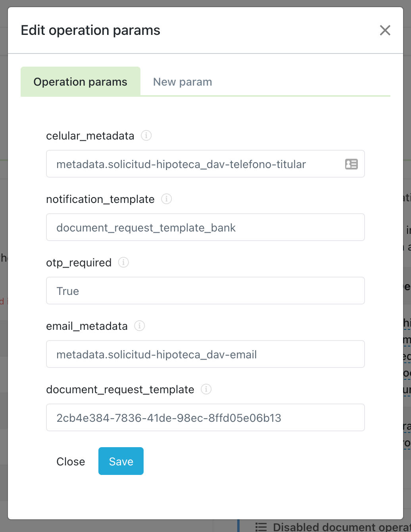Open the New param tab
This screenshot has width=411, height=532.
click(x=182, y=82)
